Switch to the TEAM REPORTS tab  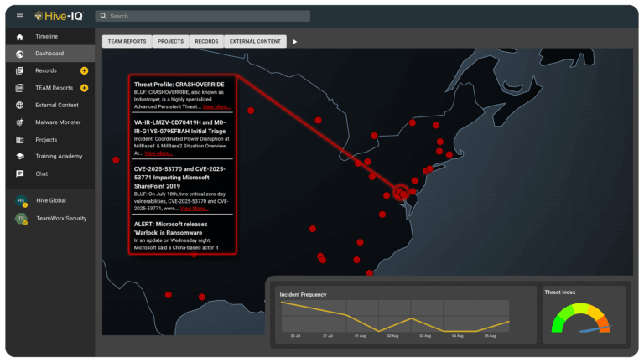click(126, 41)
